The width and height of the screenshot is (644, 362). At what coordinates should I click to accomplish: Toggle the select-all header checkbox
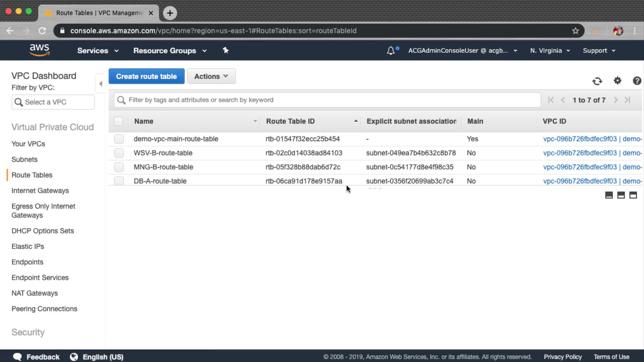pyautogui.click(x=118, y=121)
